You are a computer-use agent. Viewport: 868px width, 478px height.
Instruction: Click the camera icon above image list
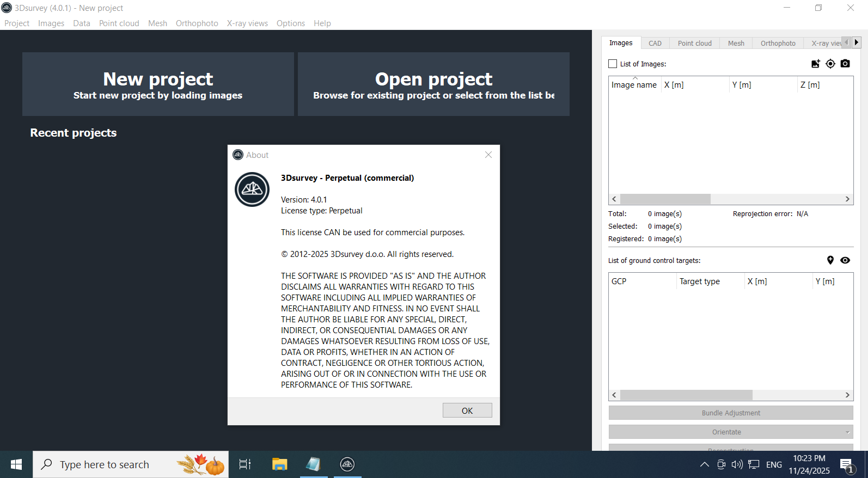point(845,64)
